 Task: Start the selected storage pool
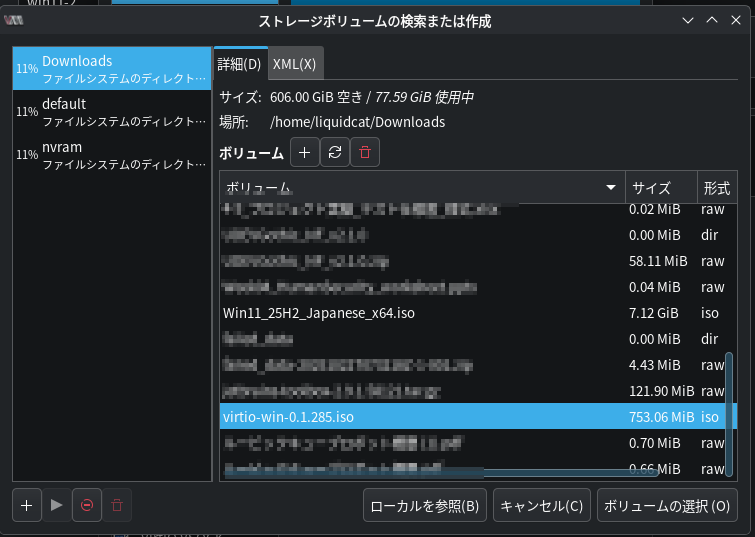(x=56, y=505)
